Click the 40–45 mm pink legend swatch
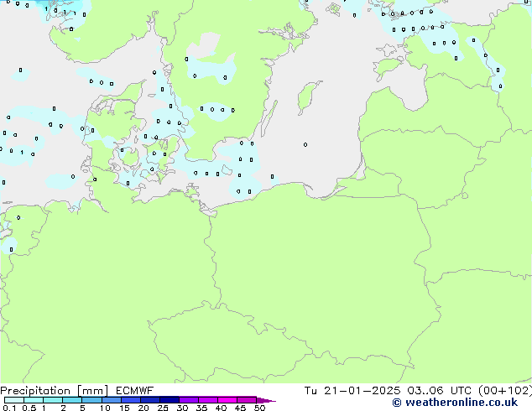532x411 pixels. tap(227, 400)
